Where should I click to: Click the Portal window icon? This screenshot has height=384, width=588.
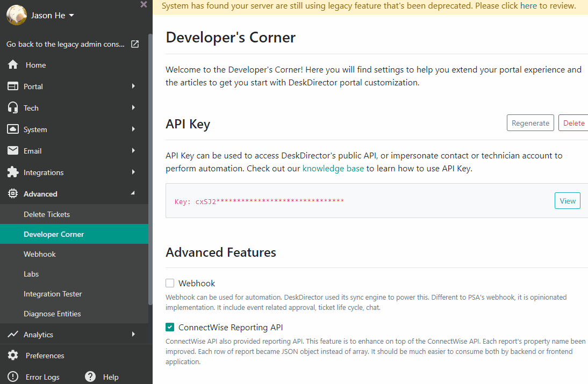tap(13, 86)
